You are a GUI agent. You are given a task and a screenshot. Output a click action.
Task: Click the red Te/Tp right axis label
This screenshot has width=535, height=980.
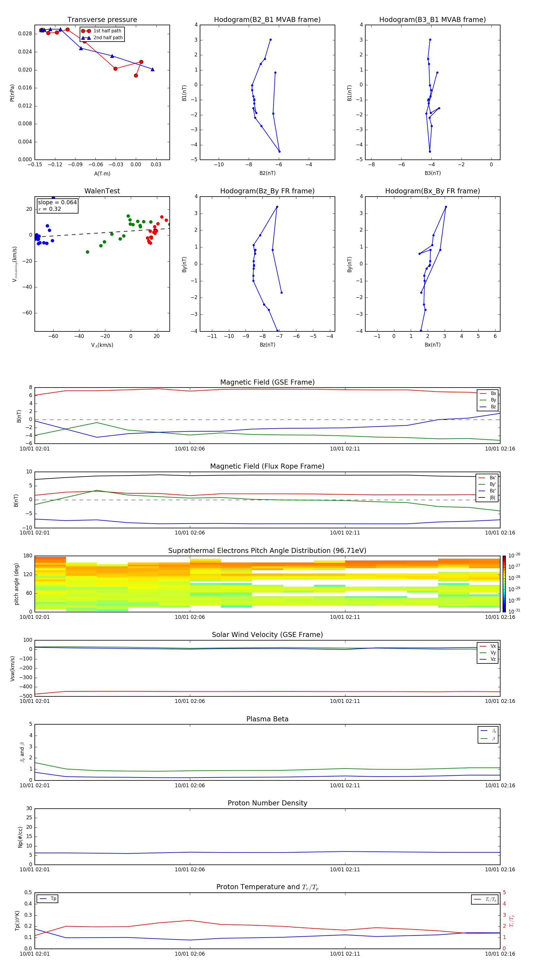(x=512, y=921)
